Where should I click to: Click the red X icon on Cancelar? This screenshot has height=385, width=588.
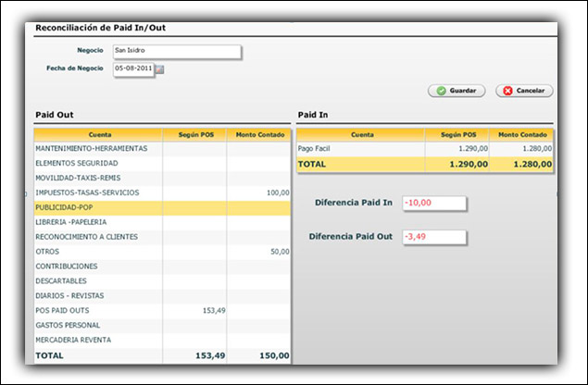click(506, 91)
